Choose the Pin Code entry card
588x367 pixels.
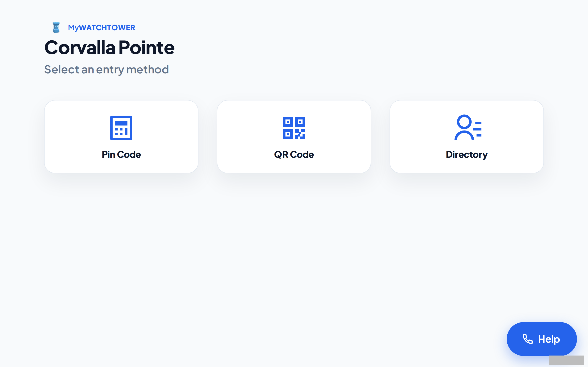click(121, 137)
